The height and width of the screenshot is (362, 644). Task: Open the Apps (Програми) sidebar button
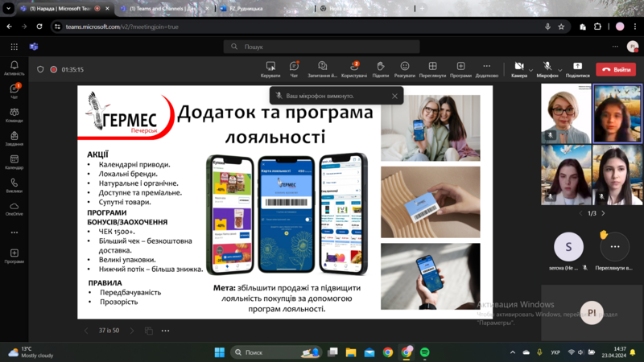pos(14,256)
